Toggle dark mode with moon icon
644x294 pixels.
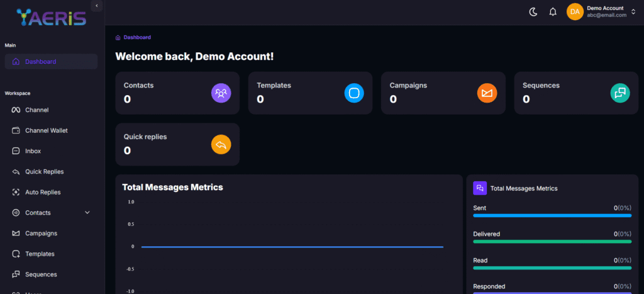coord(533,12)
